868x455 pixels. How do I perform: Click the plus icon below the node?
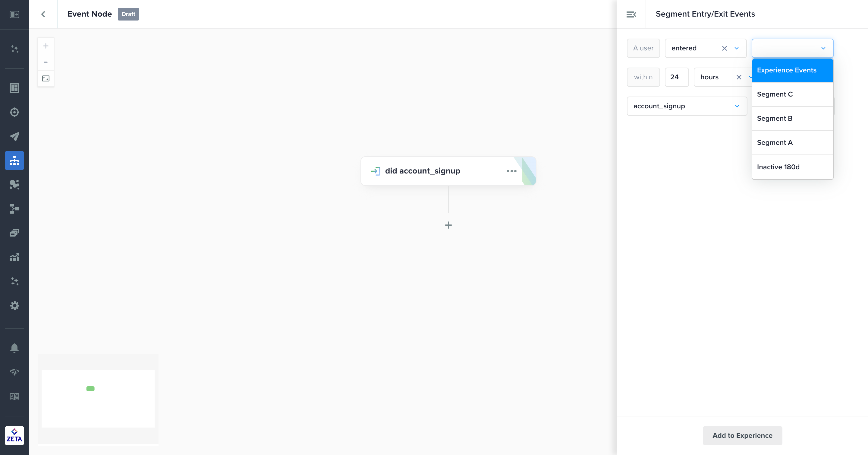448,225
